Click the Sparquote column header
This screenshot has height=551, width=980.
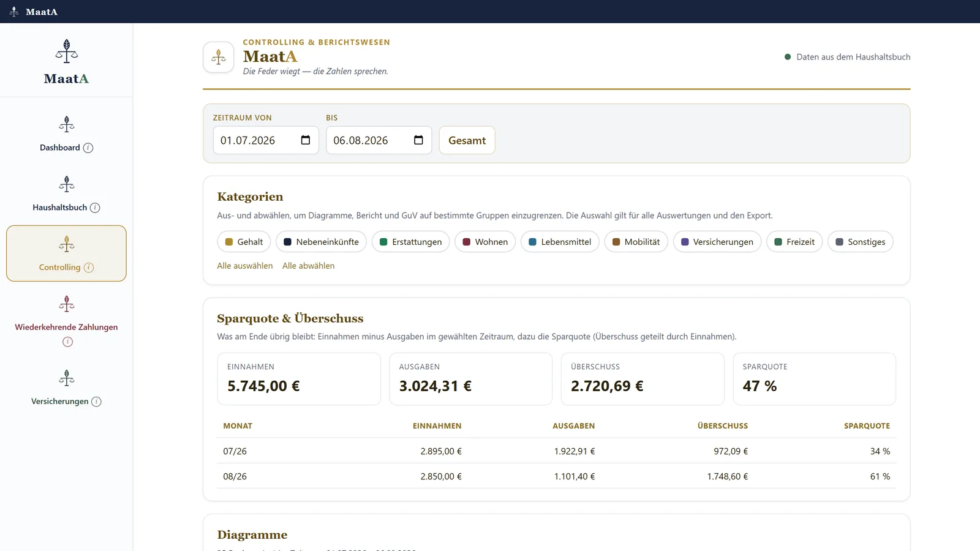coord(867,426)
